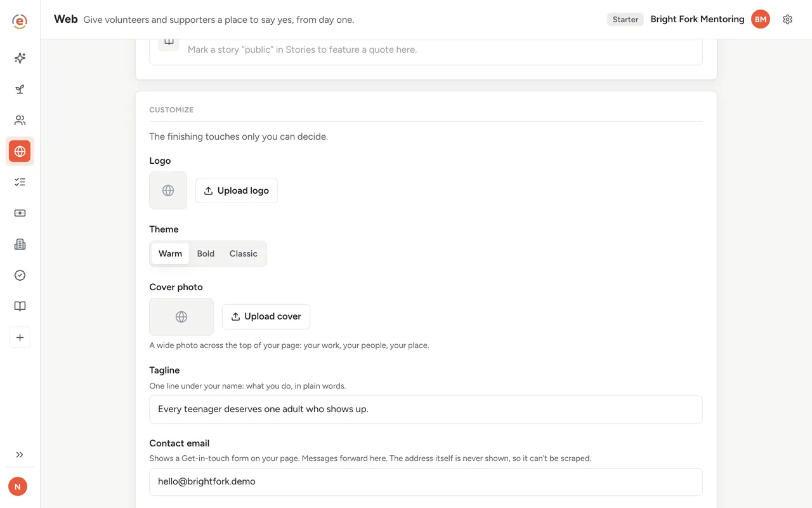Click the Starter plan badge
The height and width of the screenshot is (508, 812).
tap(625, 20)
